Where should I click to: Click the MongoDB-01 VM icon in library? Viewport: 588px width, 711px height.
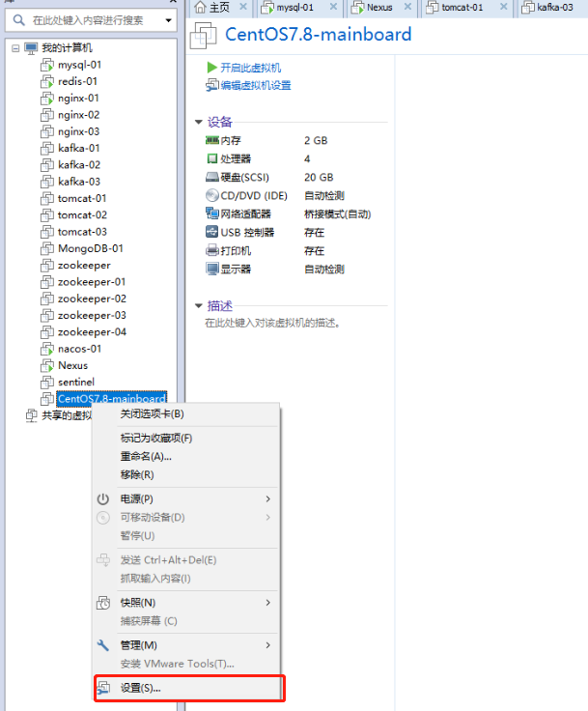46,249
